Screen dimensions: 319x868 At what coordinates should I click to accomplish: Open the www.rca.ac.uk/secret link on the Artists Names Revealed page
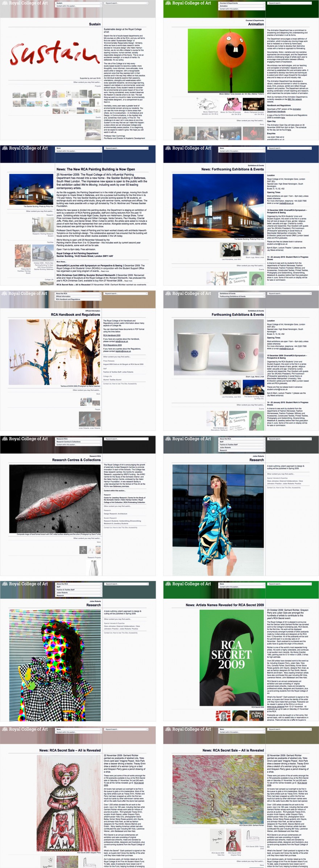click(x=276, y=707)
